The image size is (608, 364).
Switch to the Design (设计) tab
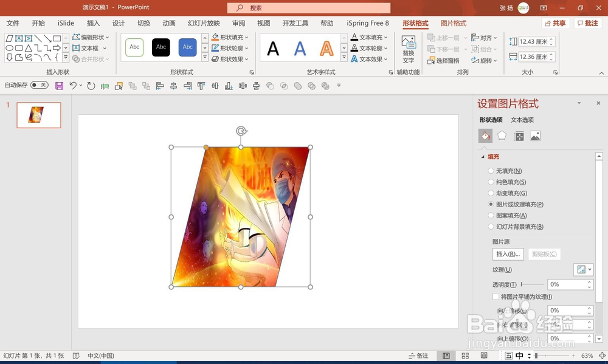coord(119,23)
